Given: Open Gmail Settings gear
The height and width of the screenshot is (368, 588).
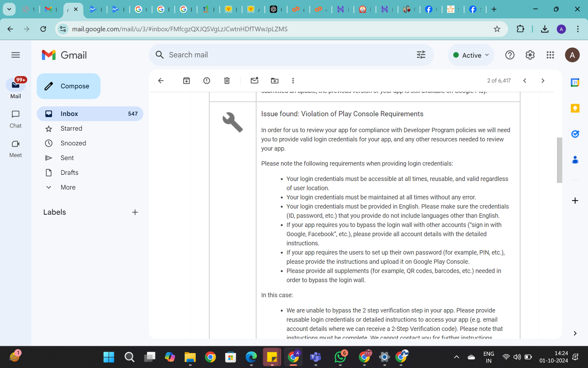Looking at the screenshot, I should (x=530, y=55).
